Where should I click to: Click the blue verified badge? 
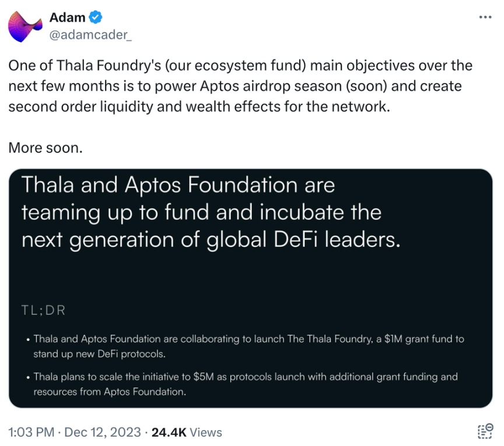click(x=96, y=17)
